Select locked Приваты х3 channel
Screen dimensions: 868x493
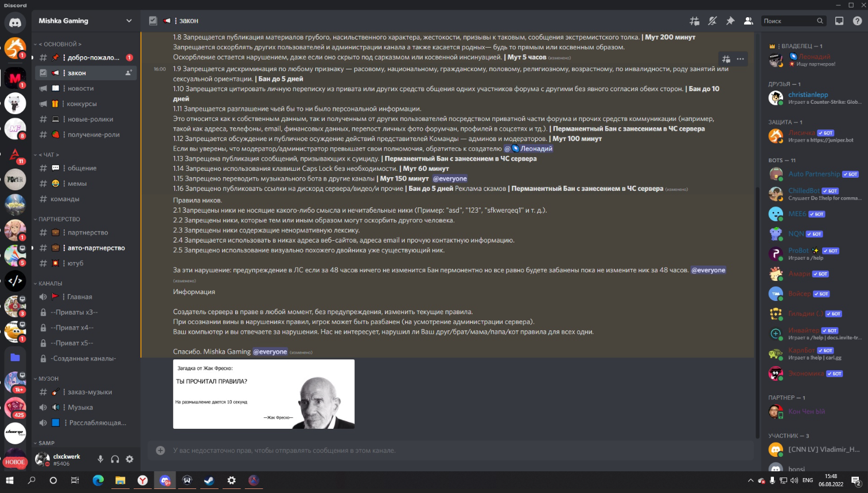click(86, 312)
